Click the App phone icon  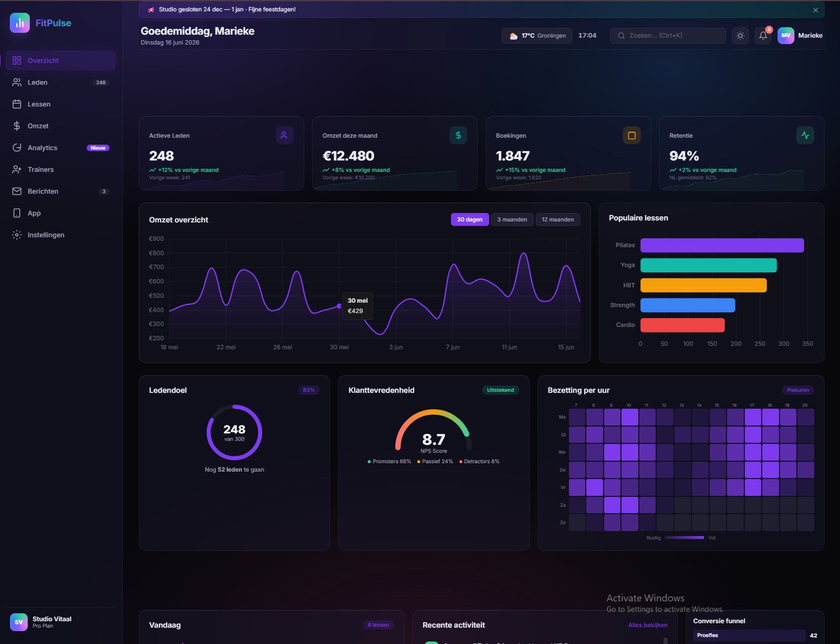tap(17, 213)
